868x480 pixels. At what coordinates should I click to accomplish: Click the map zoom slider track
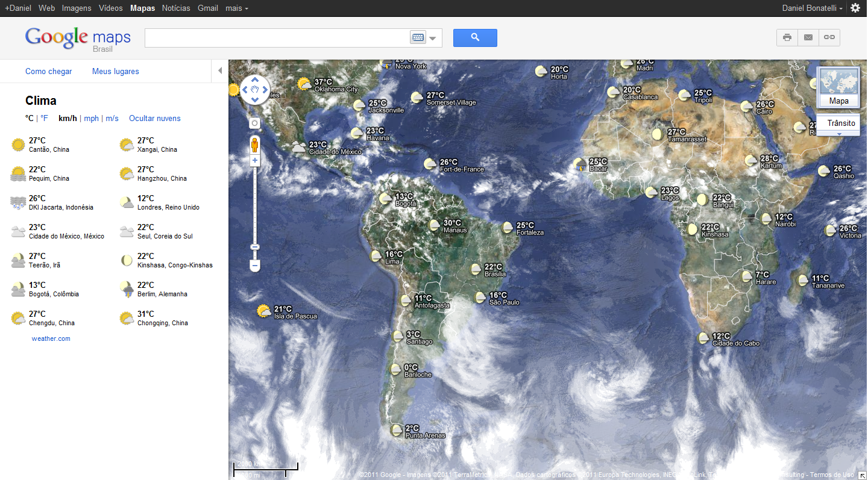click(x=254, y=205)
